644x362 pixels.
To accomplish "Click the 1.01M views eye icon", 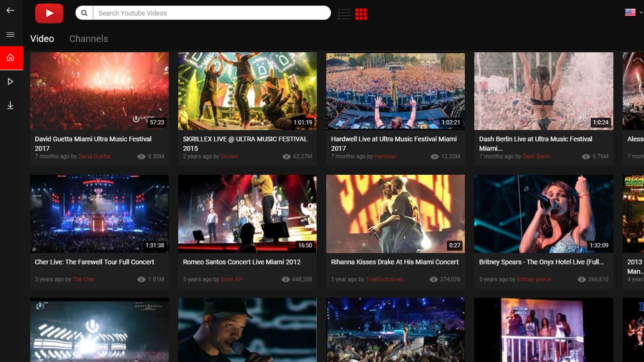I will (141, 279).
